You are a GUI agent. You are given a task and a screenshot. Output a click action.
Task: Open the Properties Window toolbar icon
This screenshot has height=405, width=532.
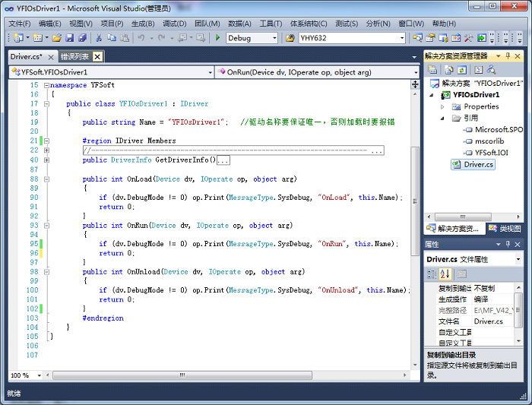click(x=431, y=38)
